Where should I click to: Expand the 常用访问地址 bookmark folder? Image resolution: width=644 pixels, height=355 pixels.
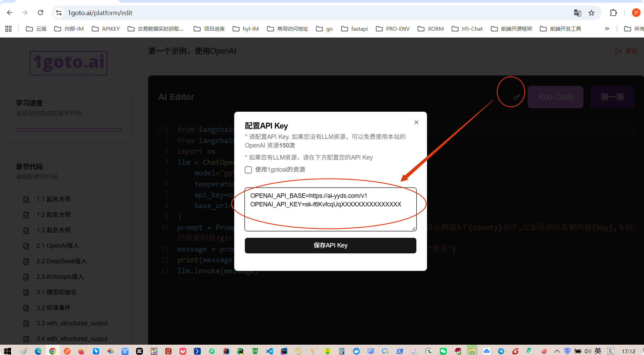(288, 29)
